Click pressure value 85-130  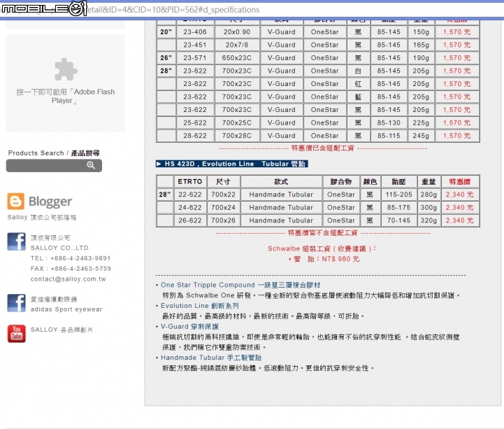click(x=389, y=122)
